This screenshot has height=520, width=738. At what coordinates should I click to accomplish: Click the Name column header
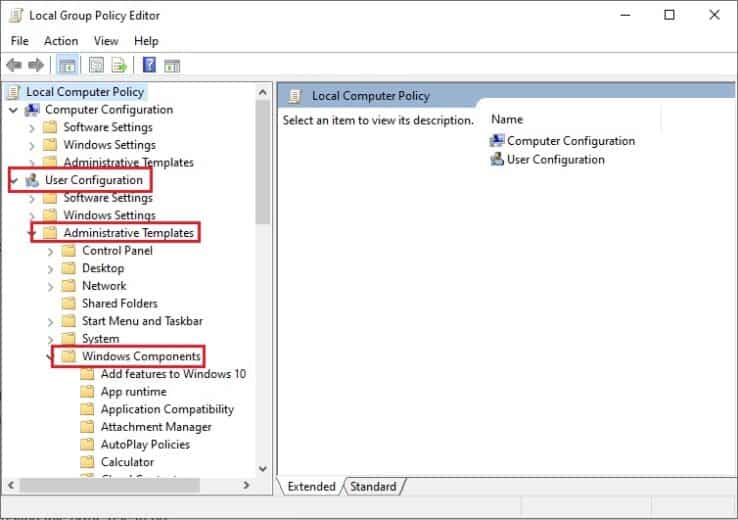508,119
